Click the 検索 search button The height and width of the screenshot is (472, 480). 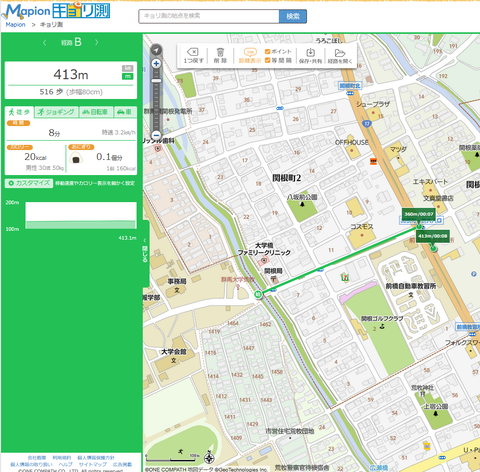click(293, 16)
